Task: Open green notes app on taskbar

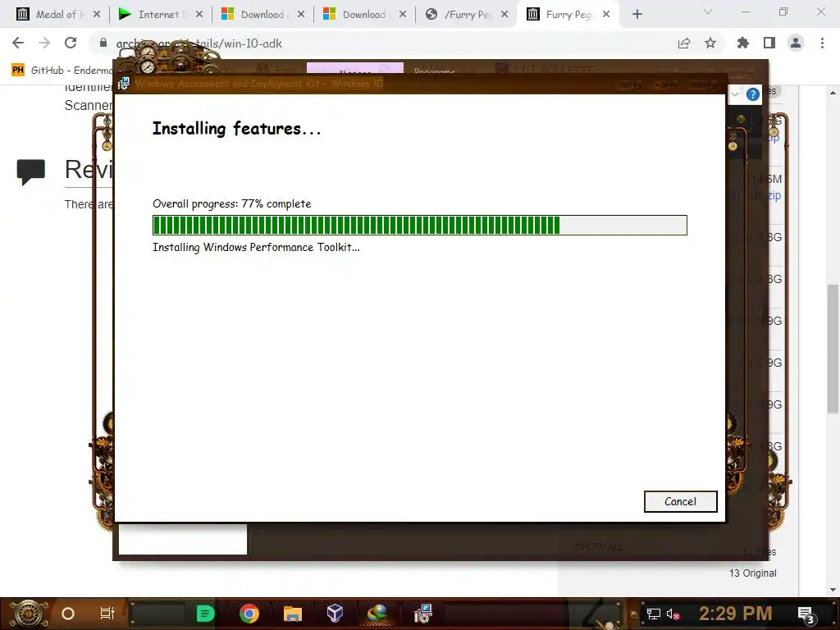Action: [205, 614]
